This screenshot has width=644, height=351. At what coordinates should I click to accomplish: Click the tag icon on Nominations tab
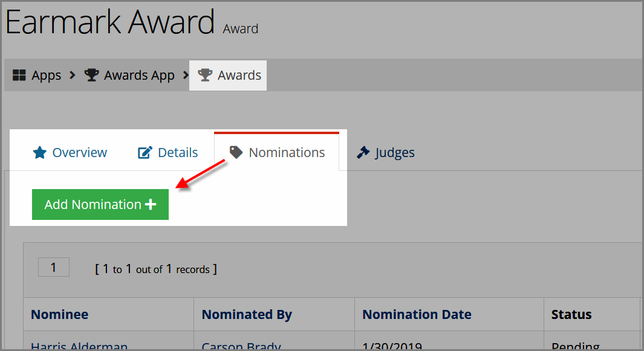pyautogui.click(x=236, y=152)
